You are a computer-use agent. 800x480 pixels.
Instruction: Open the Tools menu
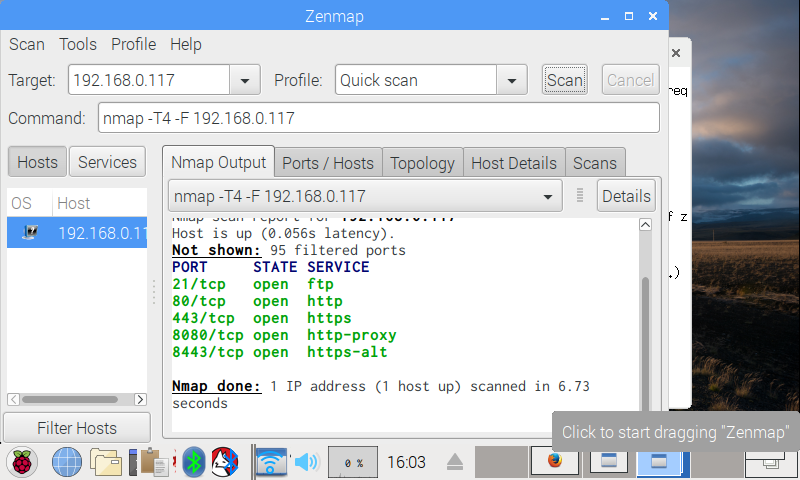(x=78, y=44)
